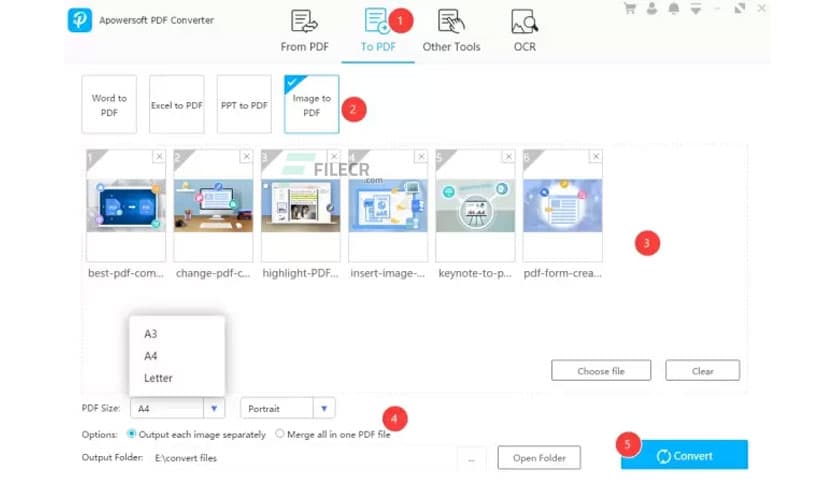Remove the best-pdf-com... image
The image size is (836, 484).
(x=159, y=156)
